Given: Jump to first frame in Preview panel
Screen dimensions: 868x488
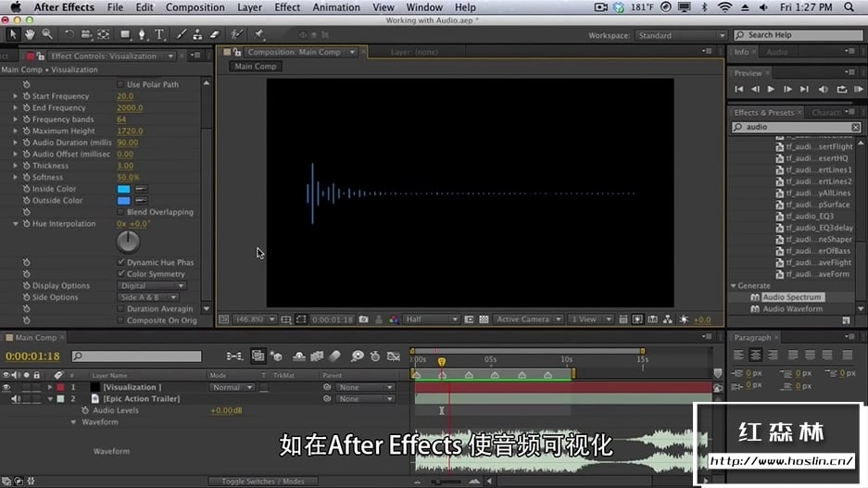Looking at the screenshot, I should tap(738, 89).
